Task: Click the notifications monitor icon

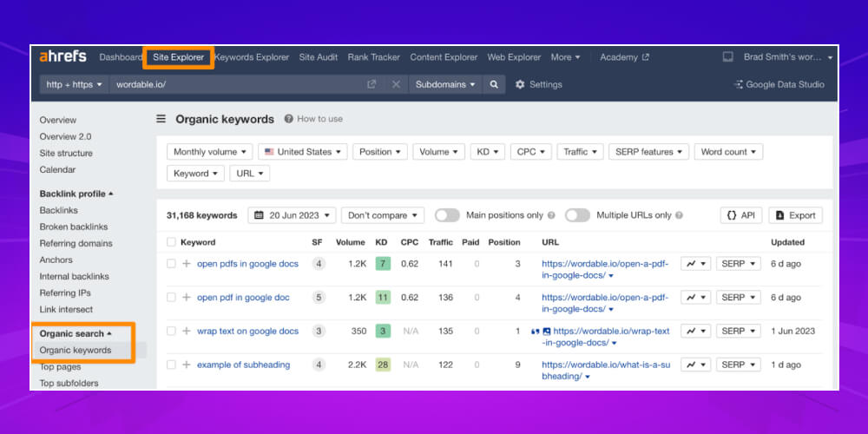Action: tap(728, 56)
